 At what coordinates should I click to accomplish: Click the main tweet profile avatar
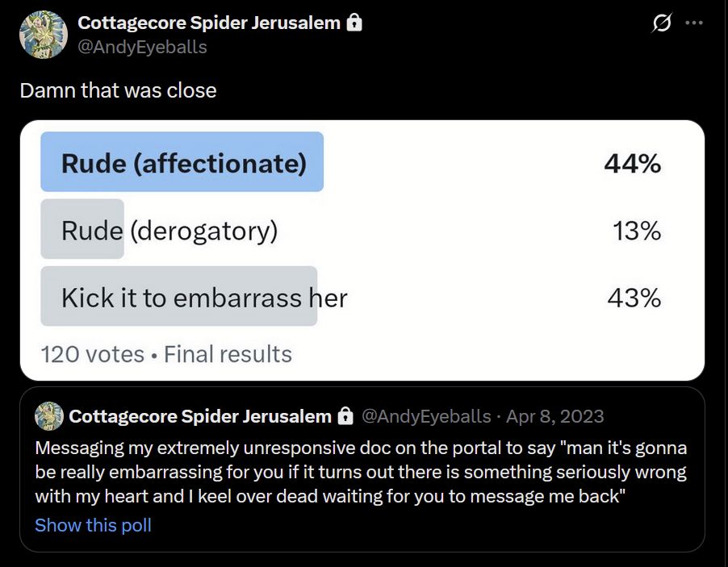pos(43,35)
